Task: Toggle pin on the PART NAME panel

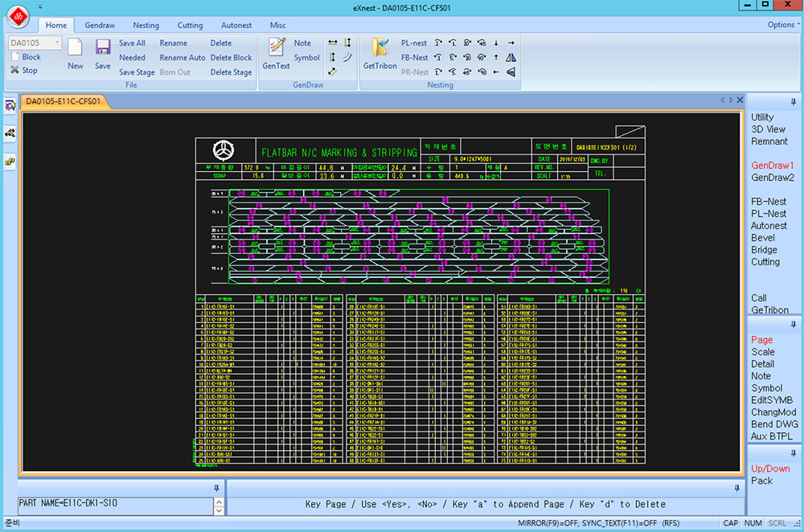Action: (x=215, y=487)
